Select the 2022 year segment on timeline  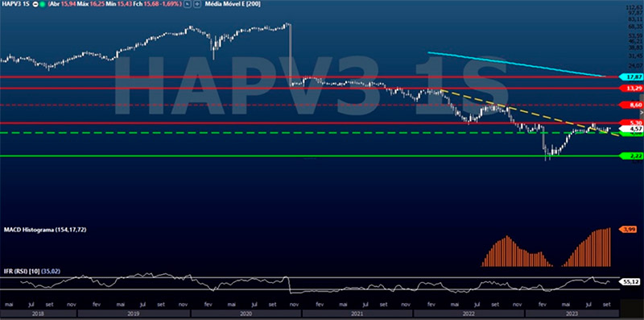469,314
